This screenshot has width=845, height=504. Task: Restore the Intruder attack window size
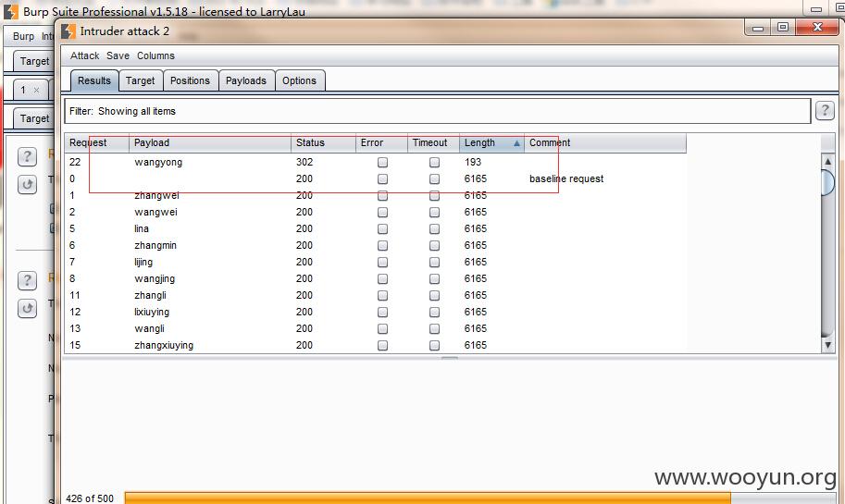(x=783, y=27)
